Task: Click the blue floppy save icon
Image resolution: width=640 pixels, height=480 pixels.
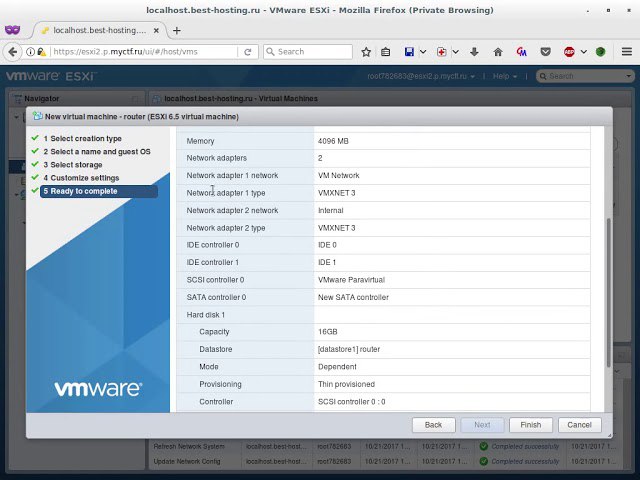Action: coord(409,52)
